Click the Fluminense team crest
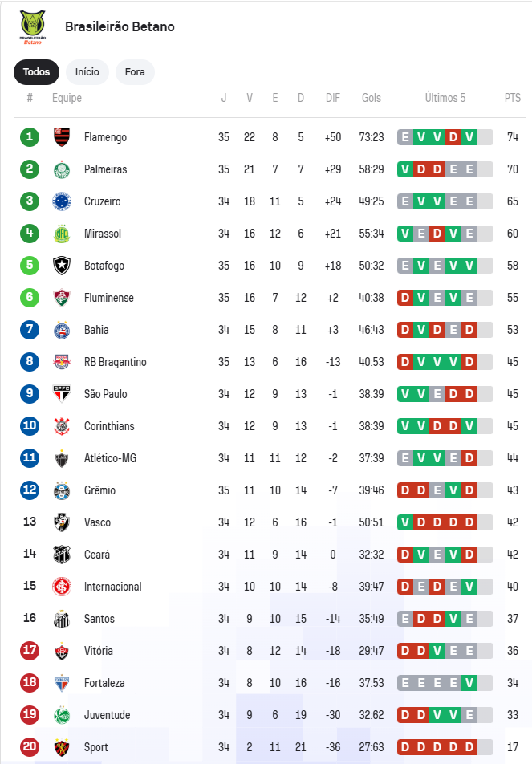 pos(62,298)
